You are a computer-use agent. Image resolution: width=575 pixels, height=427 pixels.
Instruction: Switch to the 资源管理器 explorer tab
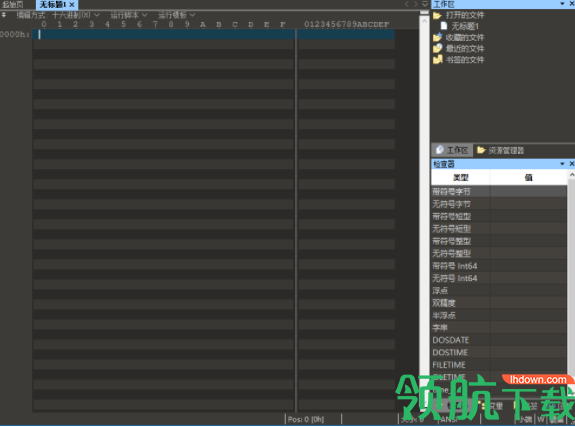click(x=501, y=150)
